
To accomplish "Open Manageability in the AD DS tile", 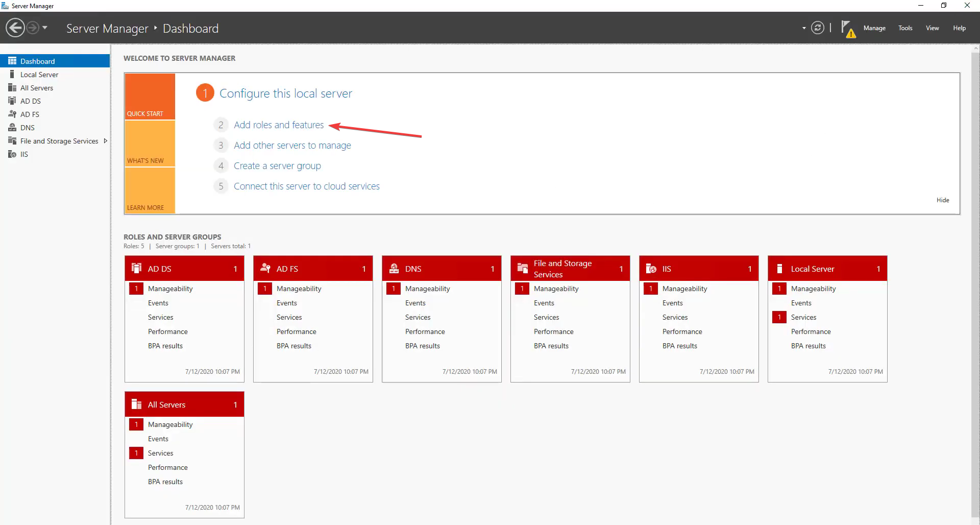I will point(170,289).
